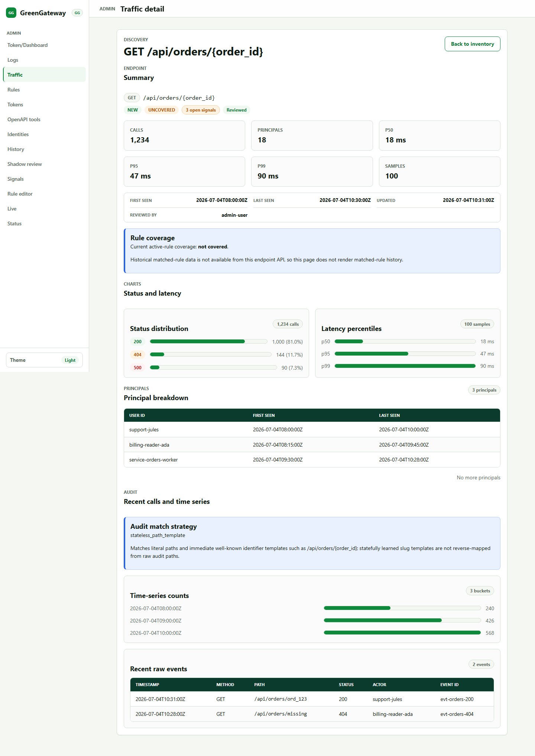Image resolution: width=535 pixels, height=756 pixels.
Task: Open Shadow review
Action: point(44,164)
